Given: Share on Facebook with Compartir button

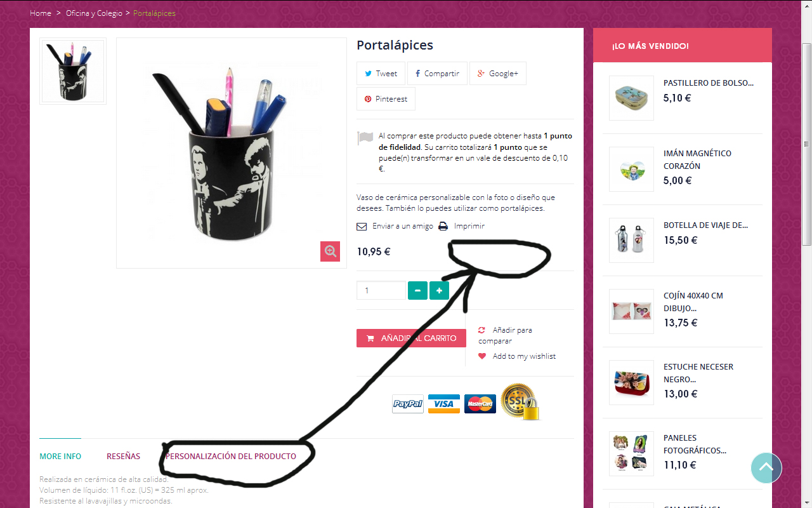Looking at the screenshot, I should tap(437, 74).
